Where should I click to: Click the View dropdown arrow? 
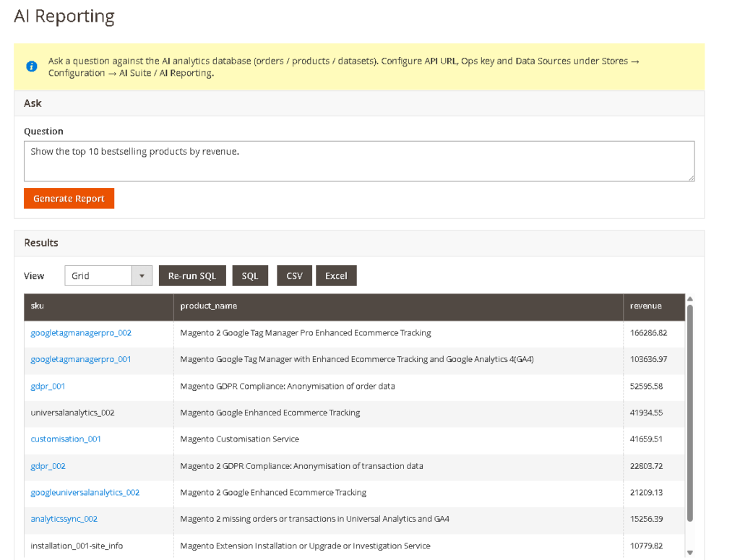[142, 275]
